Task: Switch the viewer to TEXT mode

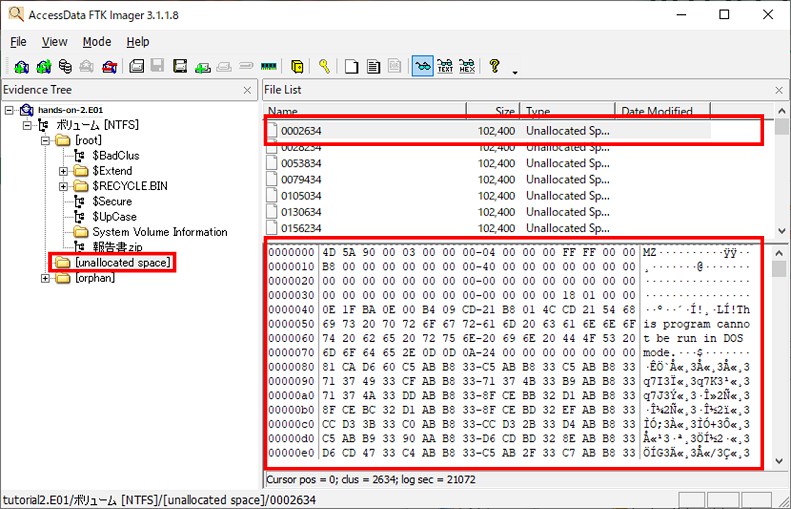Action: click(x=445, y=66)
